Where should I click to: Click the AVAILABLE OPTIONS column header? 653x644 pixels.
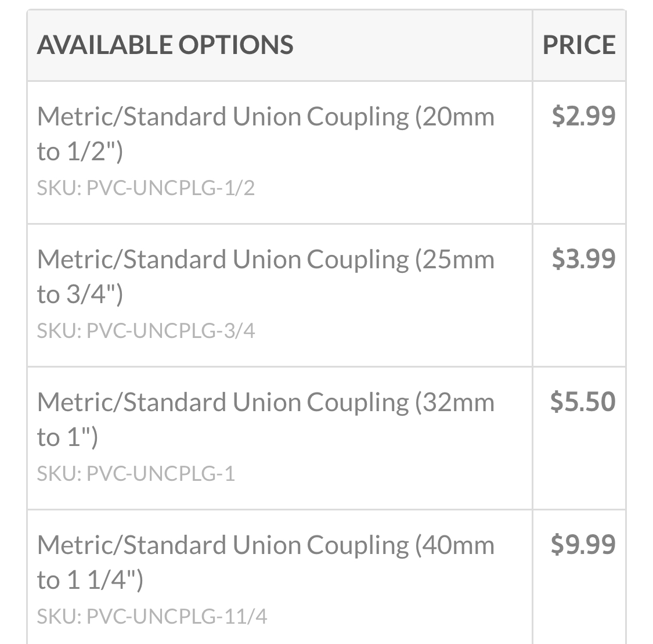click(x=165, y=45)
